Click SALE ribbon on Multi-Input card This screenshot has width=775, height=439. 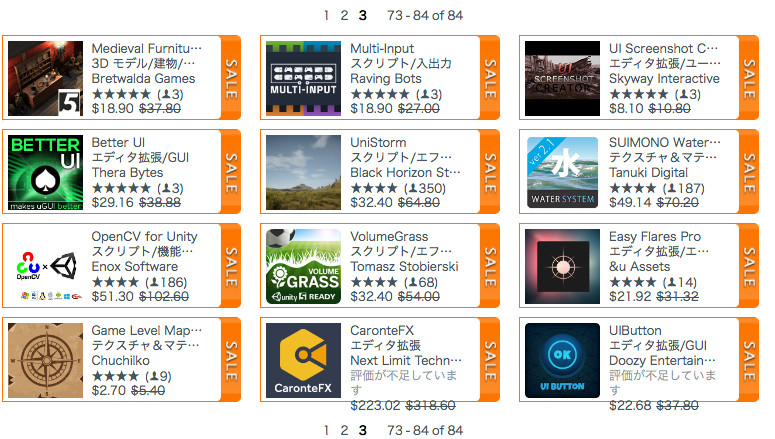tap(489, 78)
